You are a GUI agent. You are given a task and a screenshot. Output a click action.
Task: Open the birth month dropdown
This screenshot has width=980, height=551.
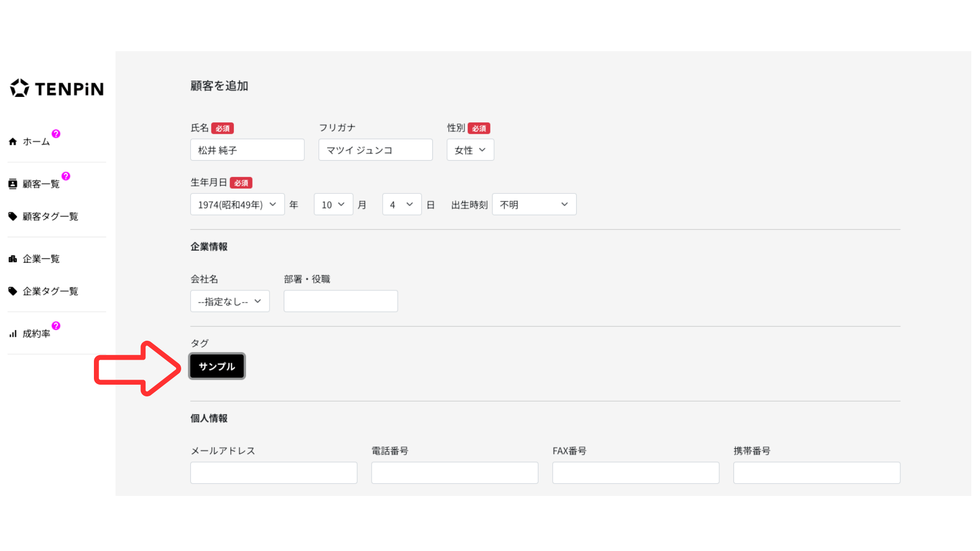[x=333, y=205]
